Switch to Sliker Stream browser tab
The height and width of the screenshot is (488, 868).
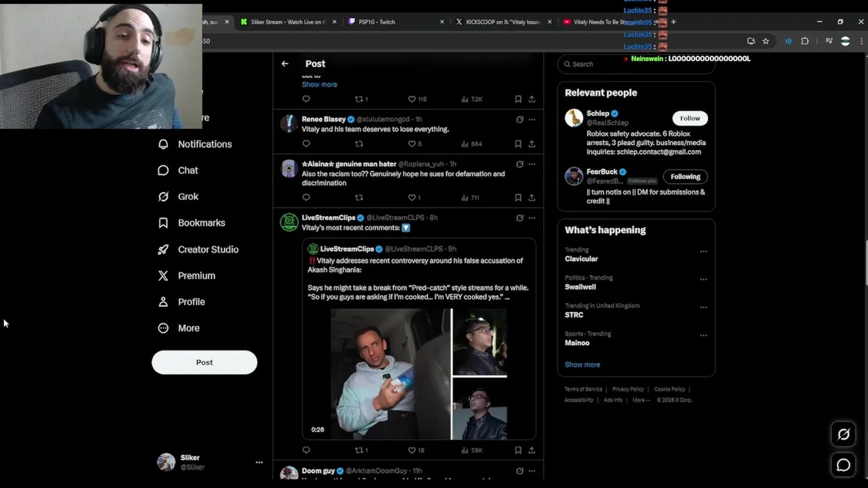288,22
